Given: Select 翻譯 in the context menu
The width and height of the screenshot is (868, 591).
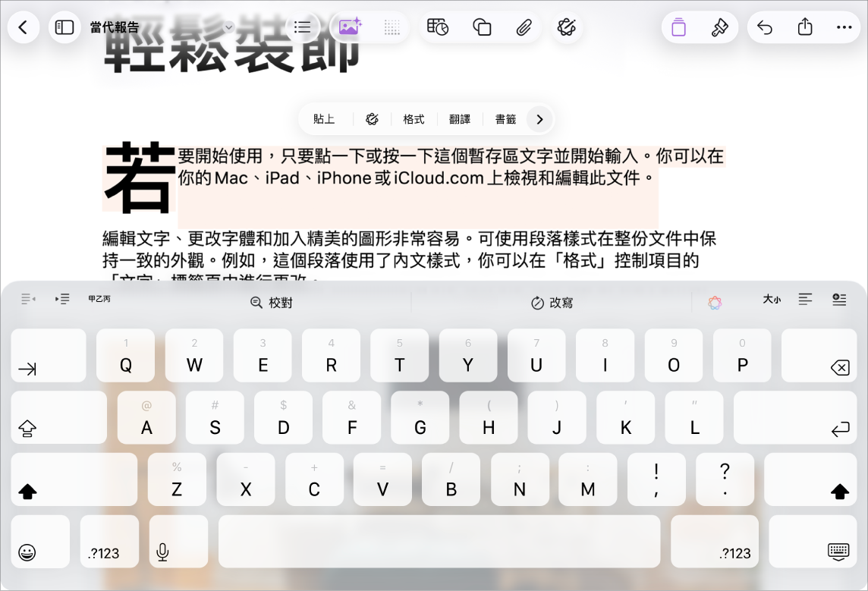Looking at the screenshot, I should coord(460,118).
